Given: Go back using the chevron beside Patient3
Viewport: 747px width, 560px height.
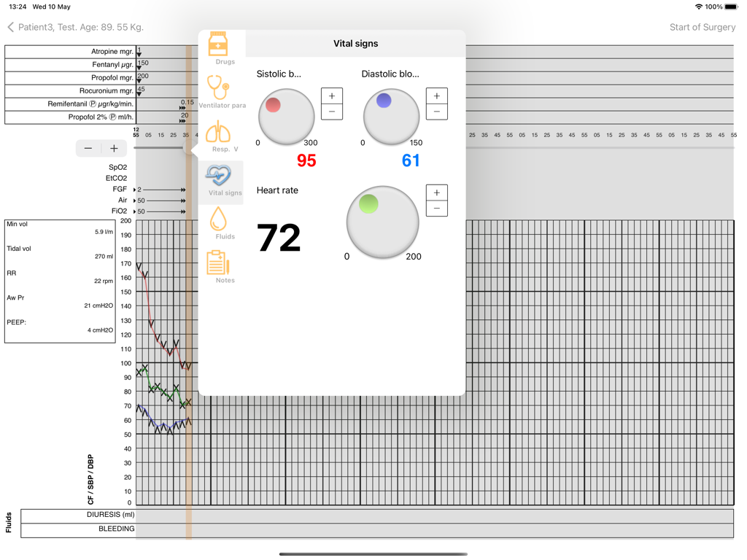Looking at the screenshot, I should point(10,27).
